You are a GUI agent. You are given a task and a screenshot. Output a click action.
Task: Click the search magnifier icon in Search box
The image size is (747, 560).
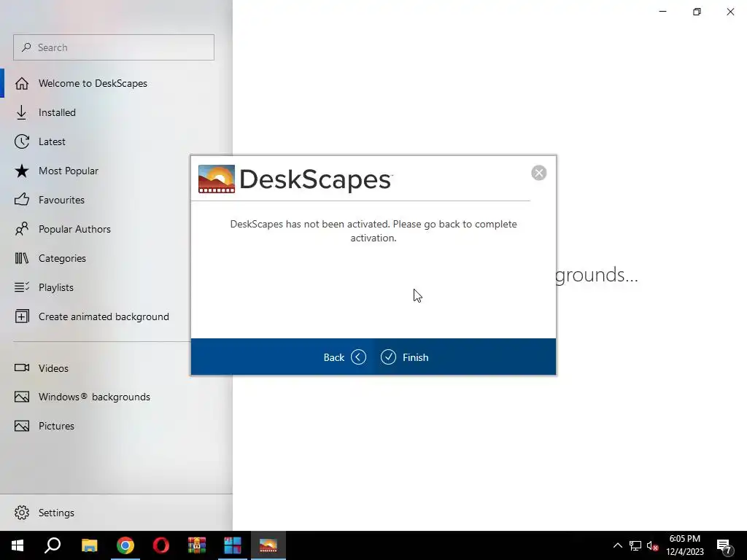(x=27, y=47)
